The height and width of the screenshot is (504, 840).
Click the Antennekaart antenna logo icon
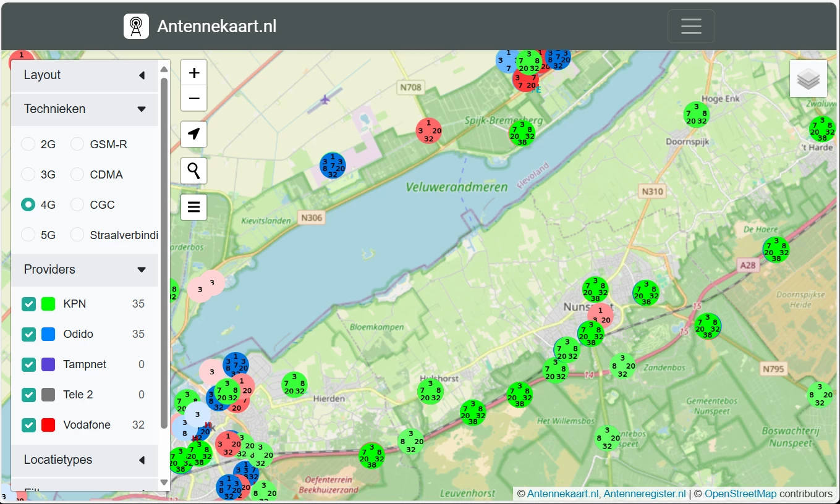pos(136,27)
